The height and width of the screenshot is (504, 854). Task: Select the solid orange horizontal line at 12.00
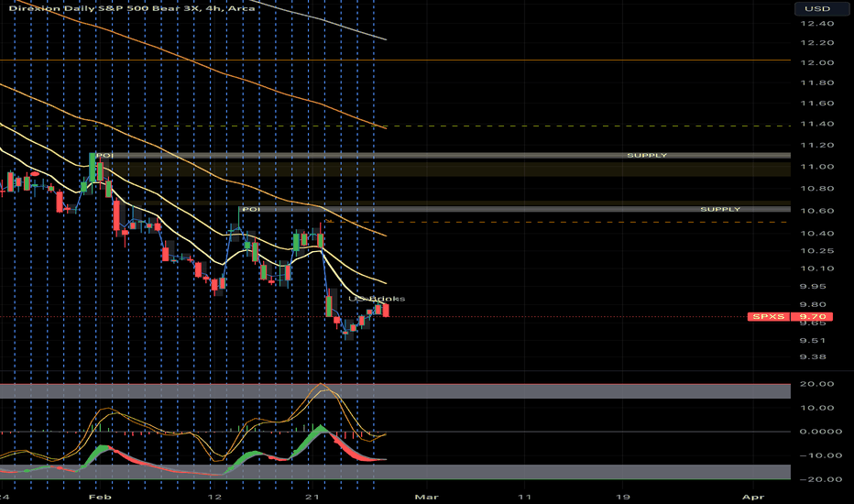click(396, 60)
